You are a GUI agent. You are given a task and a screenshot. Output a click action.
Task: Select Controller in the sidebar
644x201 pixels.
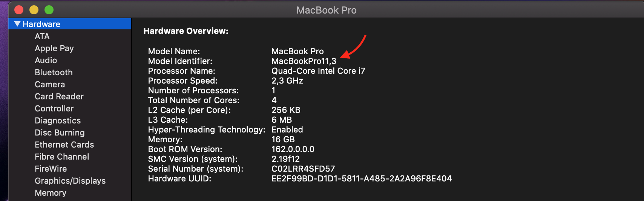pos(54,108)
